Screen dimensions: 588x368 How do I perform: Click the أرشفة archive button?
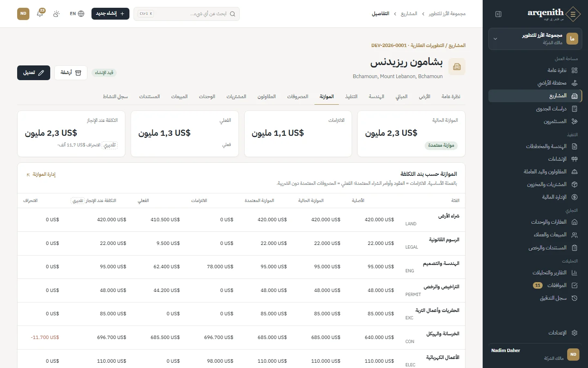(71, 73)
